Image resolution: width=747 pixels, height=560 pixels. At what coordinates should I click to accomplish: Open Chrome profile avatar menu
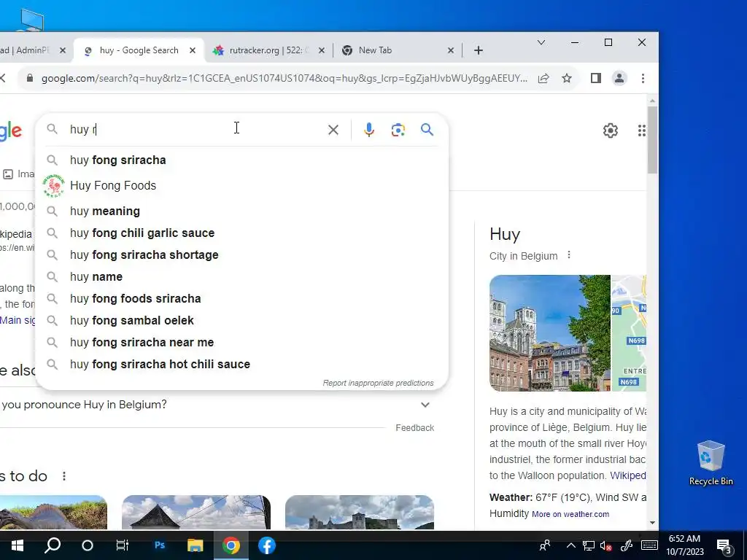[619, 78]
